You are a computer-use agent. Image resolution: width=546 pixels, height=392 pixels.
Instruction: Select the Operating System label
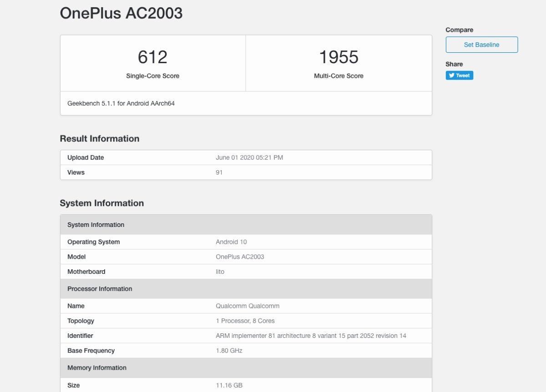click(94, 242)
